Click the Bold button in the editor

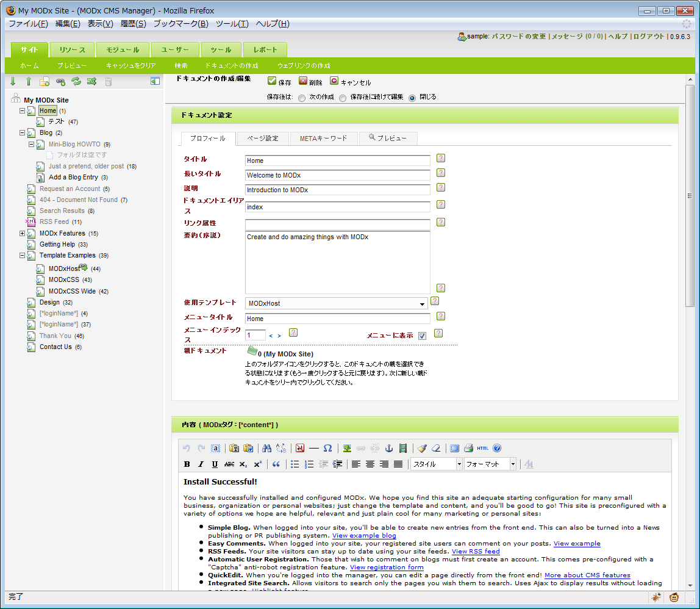(187, 464)
